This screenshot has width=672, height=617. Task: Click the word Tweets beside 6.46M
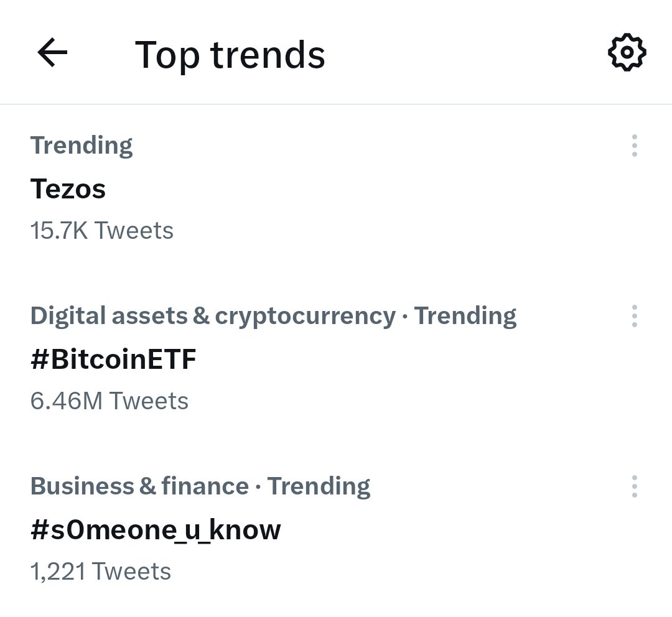[149, 401]
